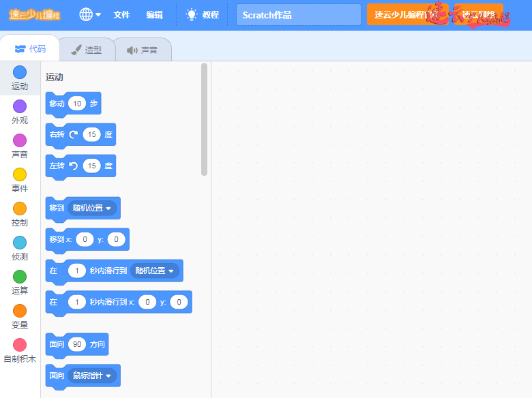The image size is (532, 398).
Task: Open the 编辑 menu
Action: pos(154,14)
